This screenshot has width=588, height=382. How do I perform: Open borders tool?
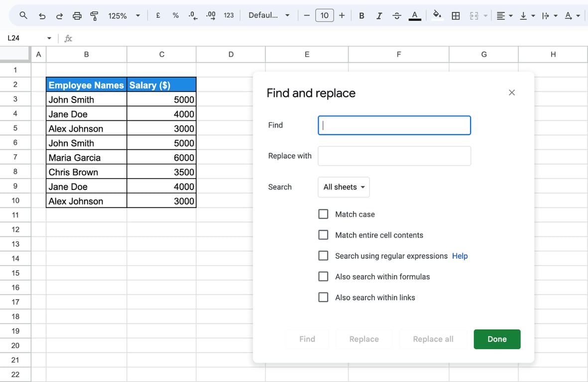click(456, 16)
